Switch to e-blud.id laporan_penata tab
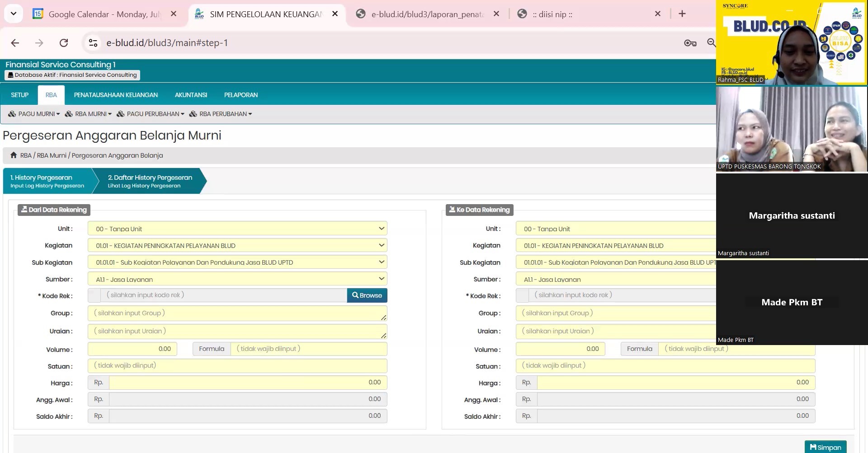868x453 pixels. [x=428, y=14]
